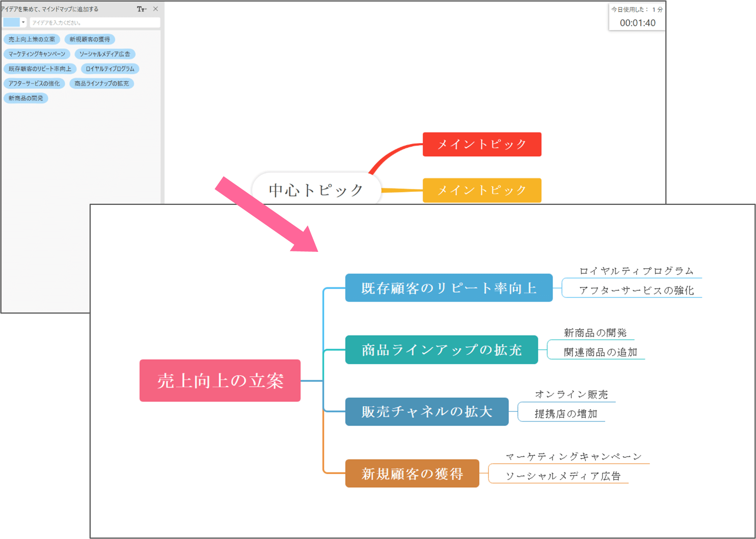Select the red メイントピック node
Viewport: 756px width, 539px height.
click(x=482, y=144)
